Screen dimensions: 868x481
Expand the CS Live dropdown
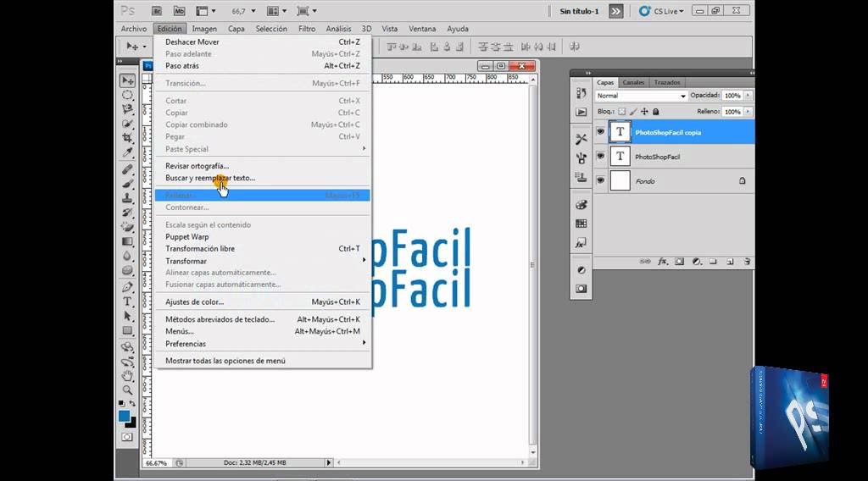[x=661, y=11]
